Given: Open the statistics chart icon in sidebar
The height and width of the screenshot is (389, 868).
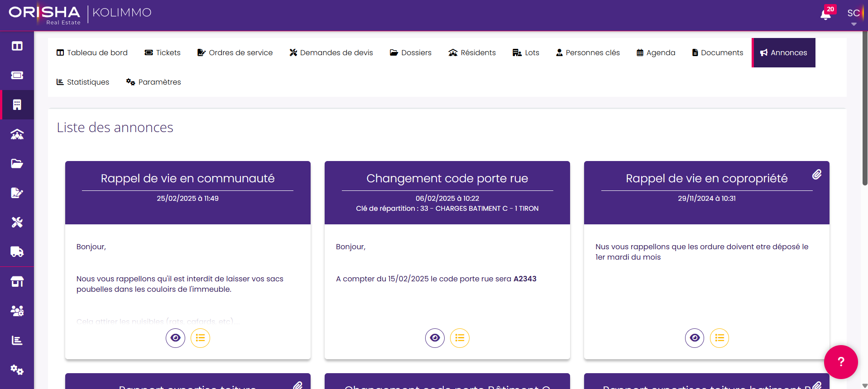Looking at the screenshot, I should tap(17, 341).
